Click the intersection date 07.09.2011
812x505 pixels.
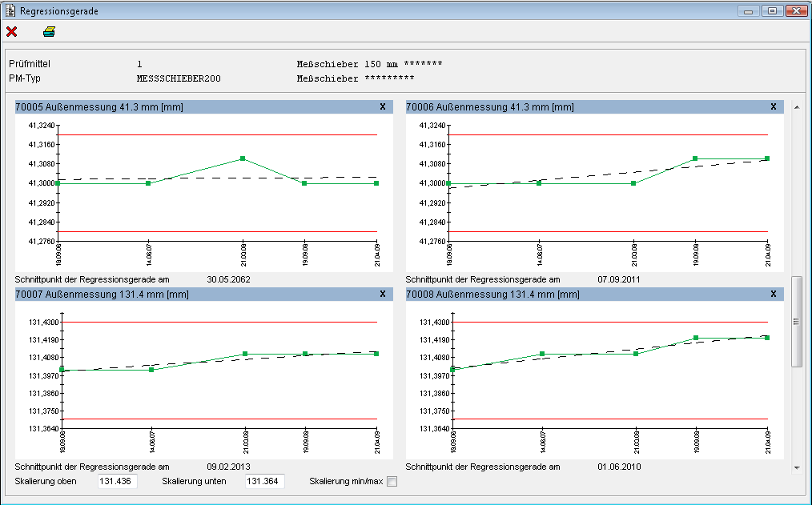[619, 279]
